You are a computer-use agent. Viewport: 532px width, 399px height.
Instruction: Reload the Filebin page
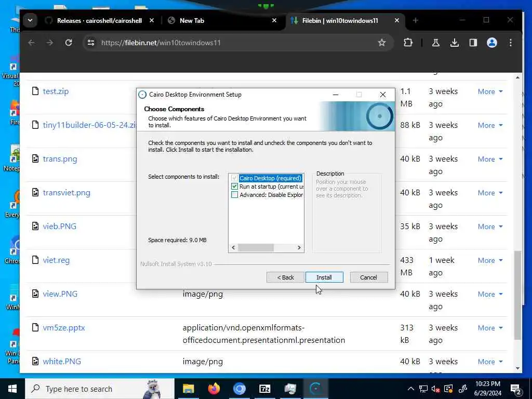click(x=69, y=43)
